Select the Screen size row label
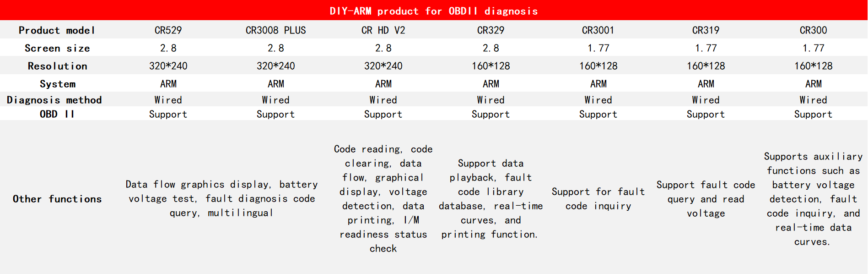 tap(57, 48)
